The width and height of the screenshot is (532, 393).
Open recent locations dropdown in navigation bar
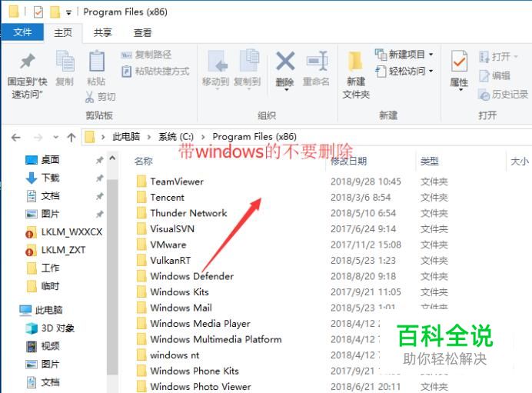[x=55, y=138]
